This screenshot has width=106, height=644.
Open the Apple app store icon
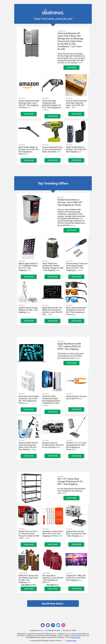pyautogui.click(x=43, y=625)
